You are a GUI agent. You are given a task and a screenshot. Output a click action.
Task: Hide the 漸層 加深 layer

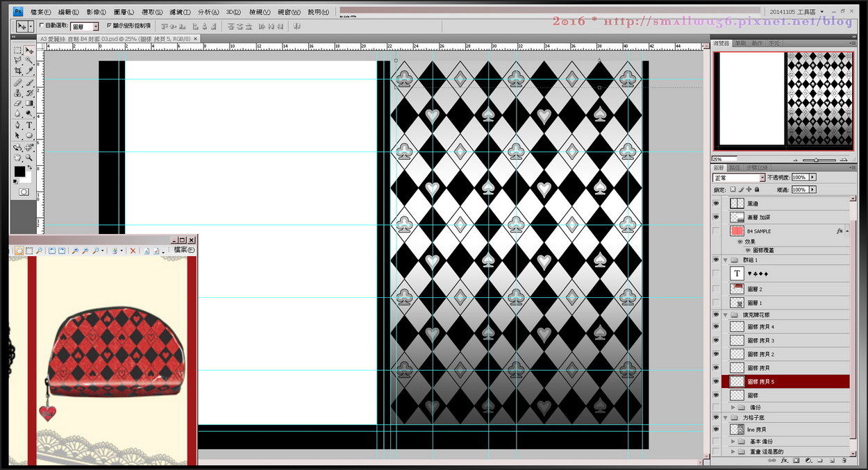click(717, 217)
